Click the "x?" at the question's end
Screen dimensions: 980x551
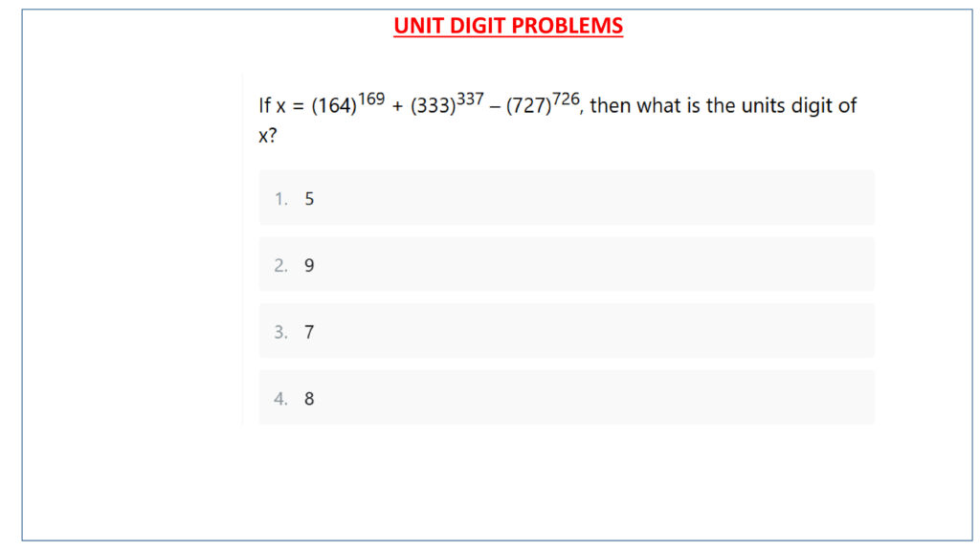(268, 136)
